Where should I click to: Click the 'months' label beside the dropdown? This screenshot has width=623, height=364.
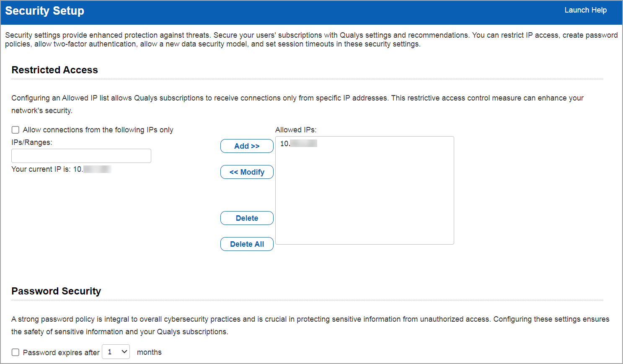pyautogui.click(x=149, y=352)
